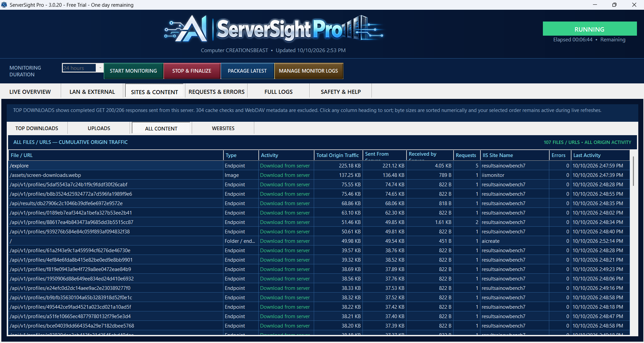This screenshot has height=343, width=644.
Task: Open Safety & Help tab
Action: 341,92
